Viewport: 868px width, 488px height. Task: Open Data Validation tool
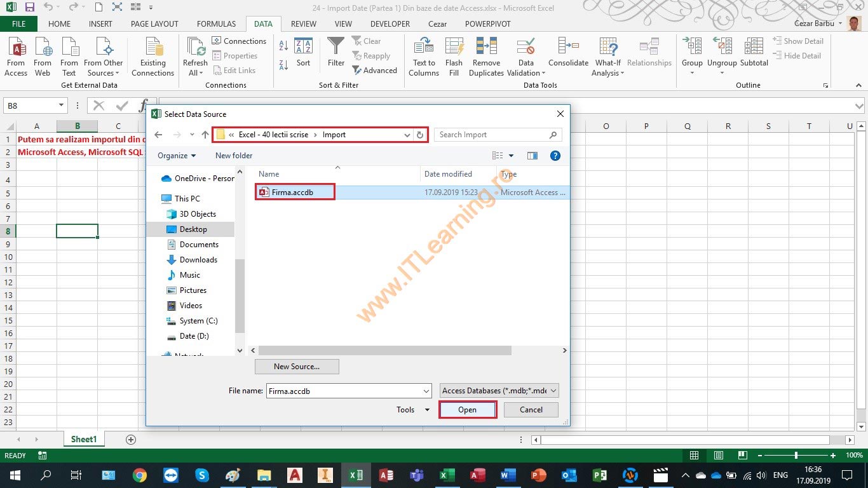click(526, 57)
